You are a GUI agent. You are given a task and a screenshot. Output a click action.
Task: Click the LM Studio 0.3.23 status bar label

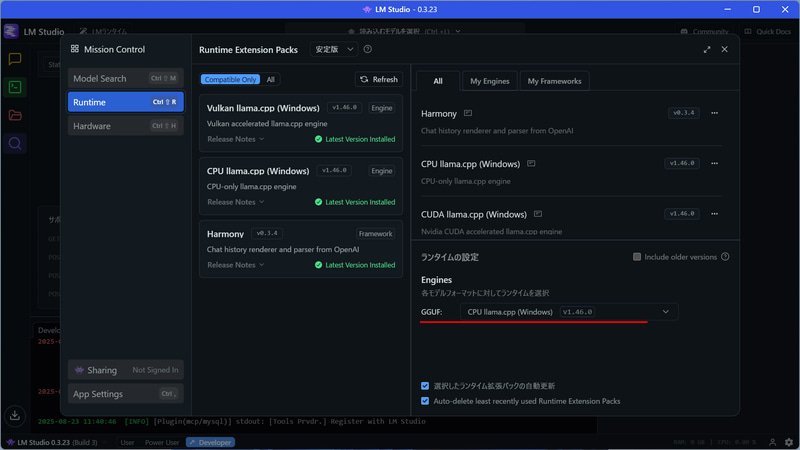pos(50,442)
